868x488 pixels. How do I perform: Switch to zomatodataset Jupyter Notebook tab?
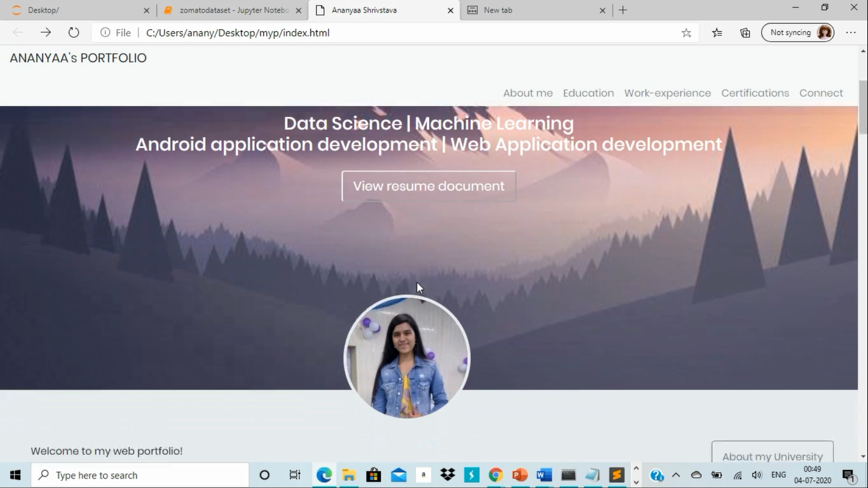point(231,10)
